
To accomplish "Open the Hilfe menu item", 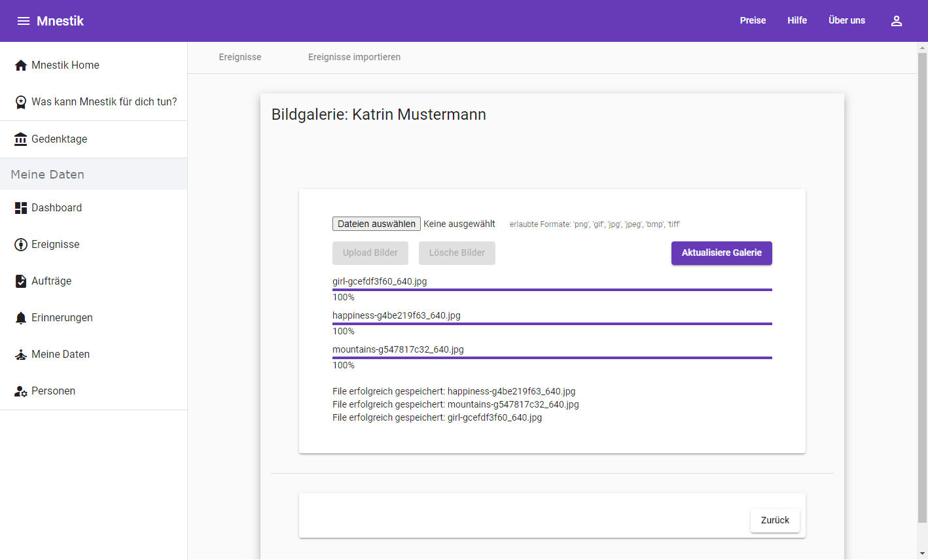I will 796,21.
